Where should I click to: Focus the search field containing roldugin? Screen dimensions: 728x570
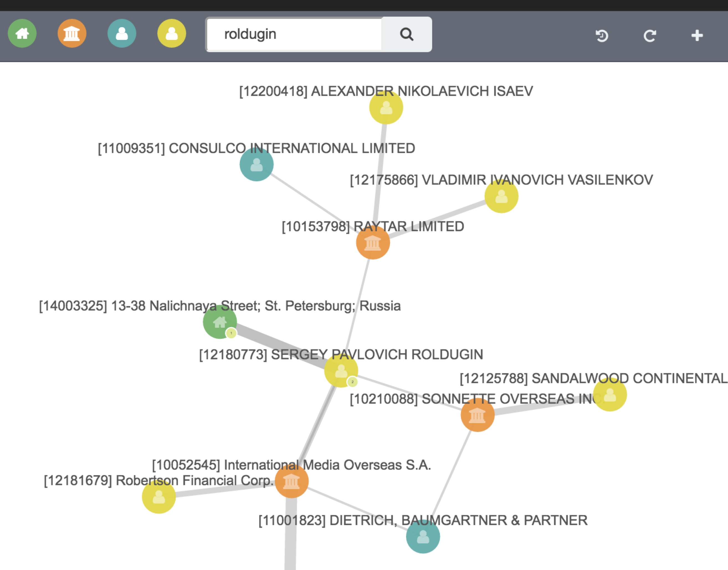coord(294,34)
